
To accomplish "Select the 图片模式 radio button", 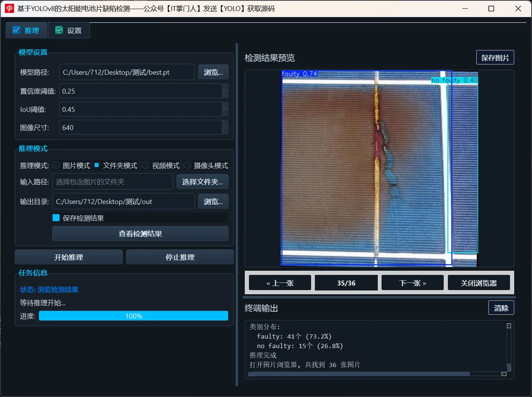I will [56, 165].
